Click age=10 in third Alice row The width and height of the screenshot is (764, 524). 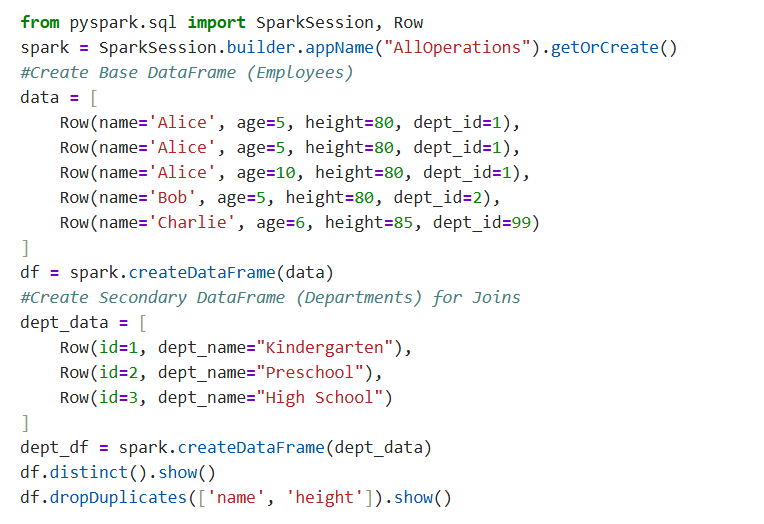pos(266,173)
